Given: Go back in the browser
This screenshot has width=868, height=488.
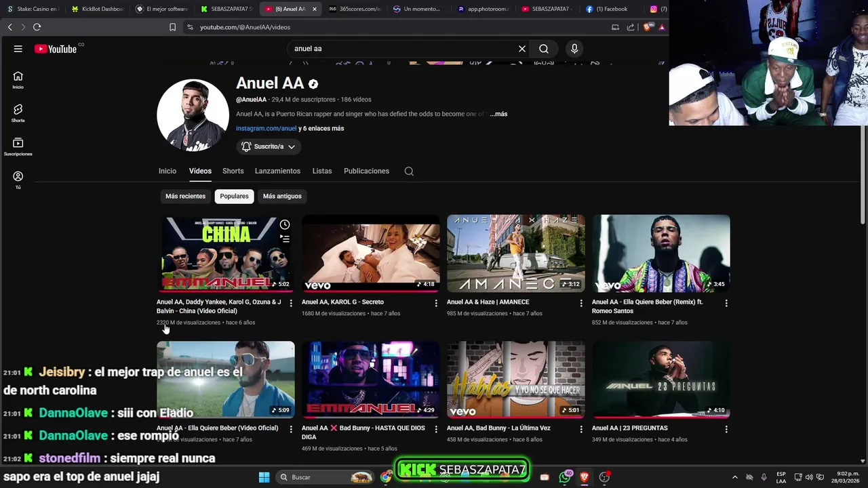Looking at the screenshot, I should click(9, 27).
